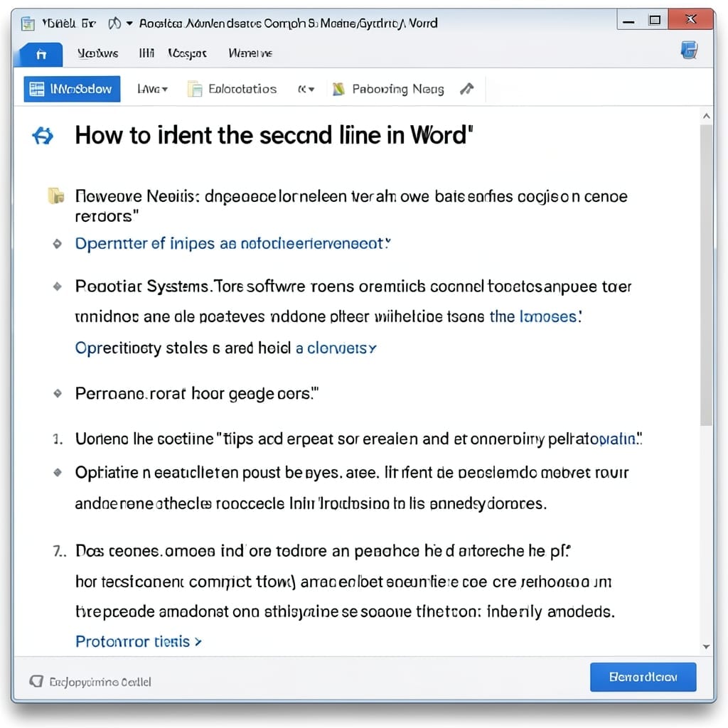Click the blue home tab icon
The image size is (728, 728).
[41, 55]
